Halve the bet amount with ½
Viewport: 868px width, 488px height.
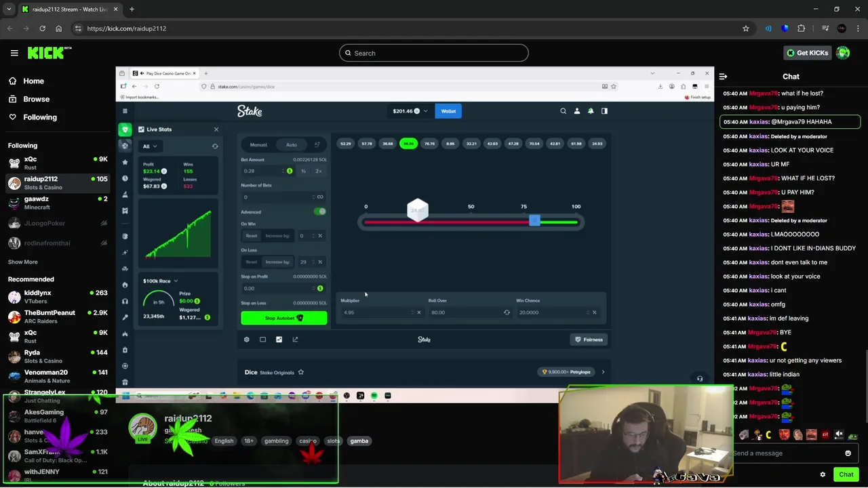click(x=303, y=171)
